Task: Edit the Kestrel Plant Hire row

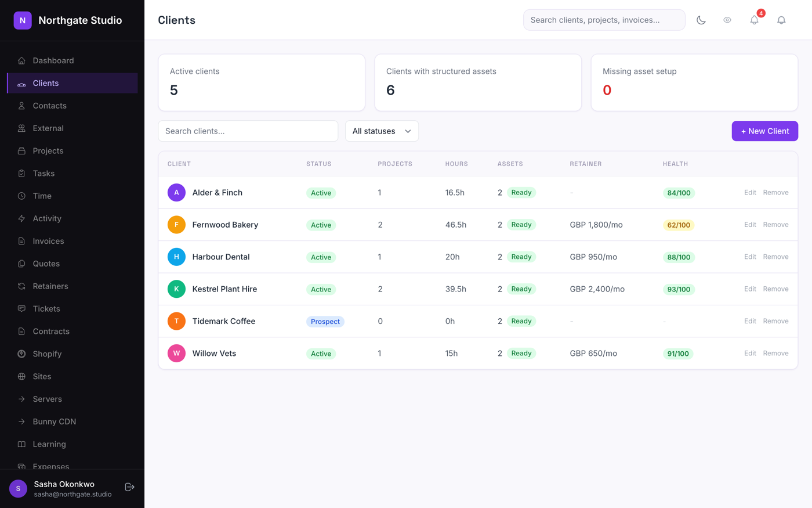Action: [750, 289]
